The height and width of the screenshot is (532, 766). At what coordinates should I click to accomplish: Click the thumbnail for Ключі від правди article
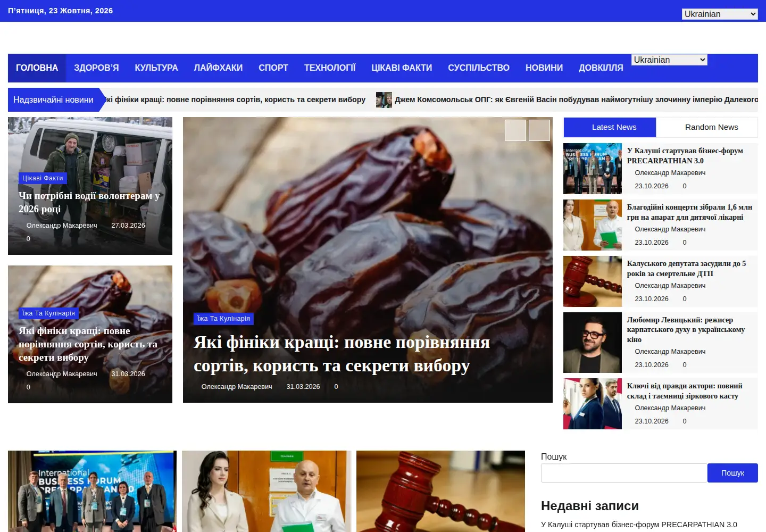click(x=593, y=404)
